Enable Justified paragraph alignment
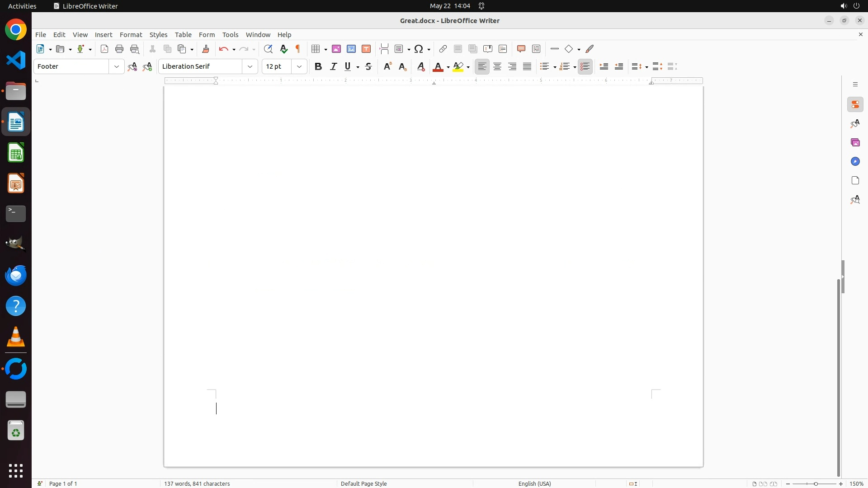 click(527, 66)
